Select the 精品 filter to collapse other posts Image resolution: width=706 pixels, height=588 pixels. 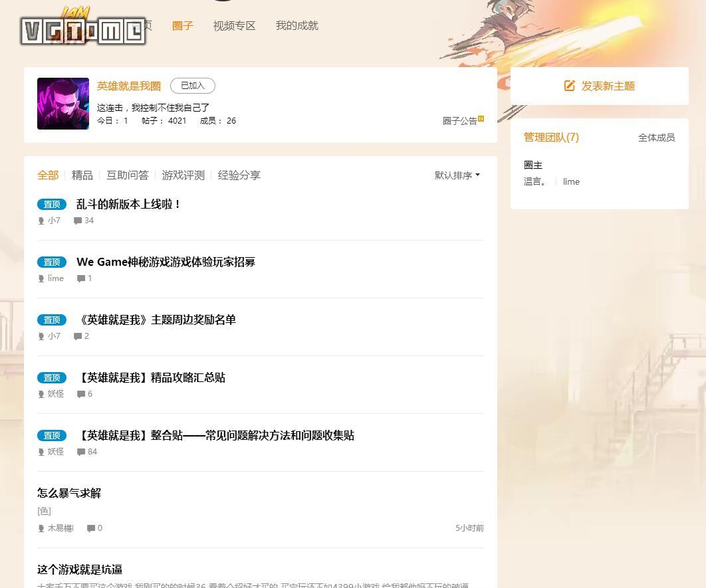[82, 175]
